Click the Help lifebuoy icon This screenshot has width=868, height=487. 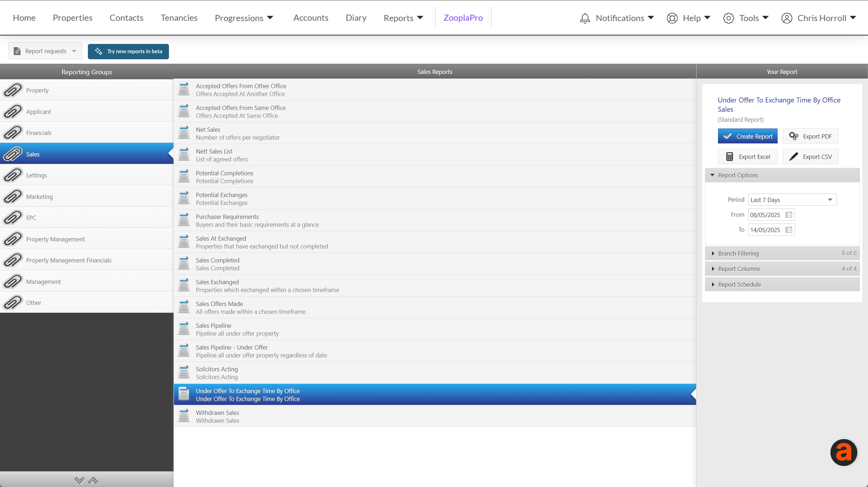pos(672,18)
